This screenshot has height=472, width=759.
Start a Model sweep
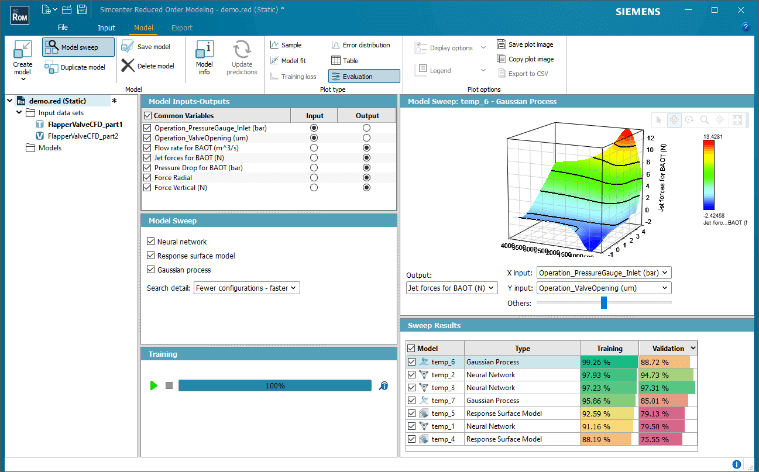pyautogui.click(x=78, y=47)
